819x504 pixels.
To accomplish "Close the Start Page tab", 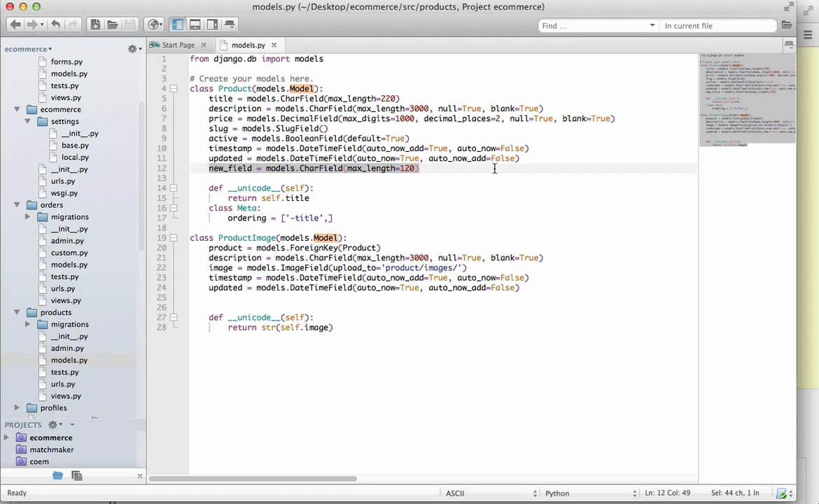I will pos(204,45).
